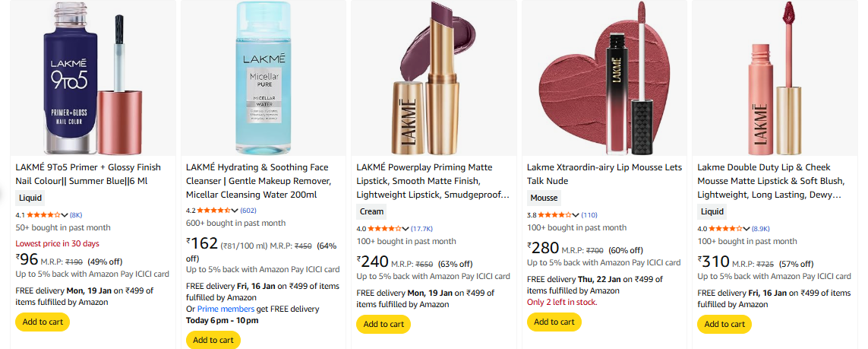This screenshot has width=868, height=349.
Task: Add the Xtraordin-airy Lip Mousse to cart
Action: tap(554, 322)
